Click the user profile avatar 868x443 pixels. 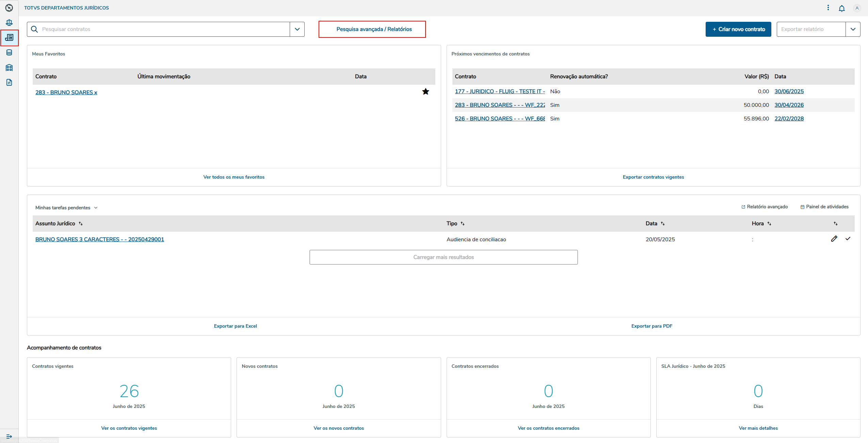click(857, 8)
